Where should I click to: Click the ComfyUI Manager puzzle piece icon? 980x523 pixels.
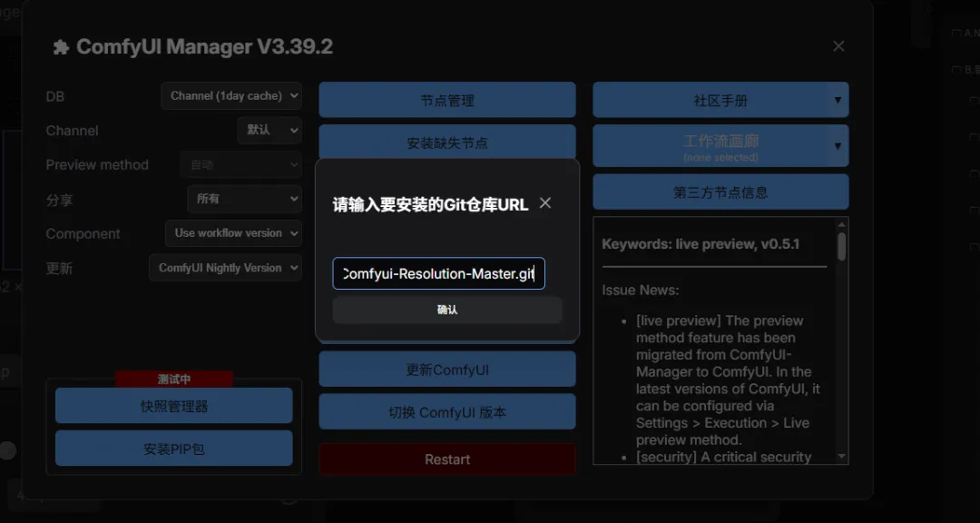(61, 47)
